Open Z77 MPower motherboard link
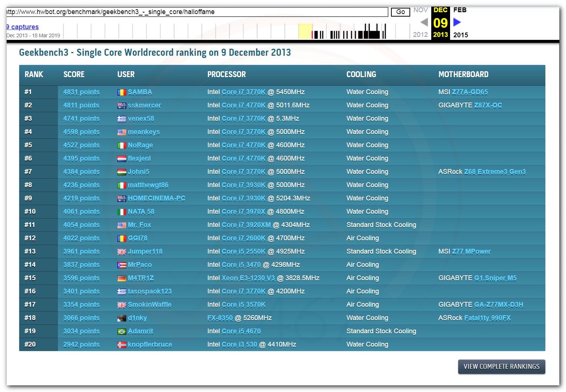Image resolution: width=566 pixels, height=392 pixels. click(x=471, y=251)
